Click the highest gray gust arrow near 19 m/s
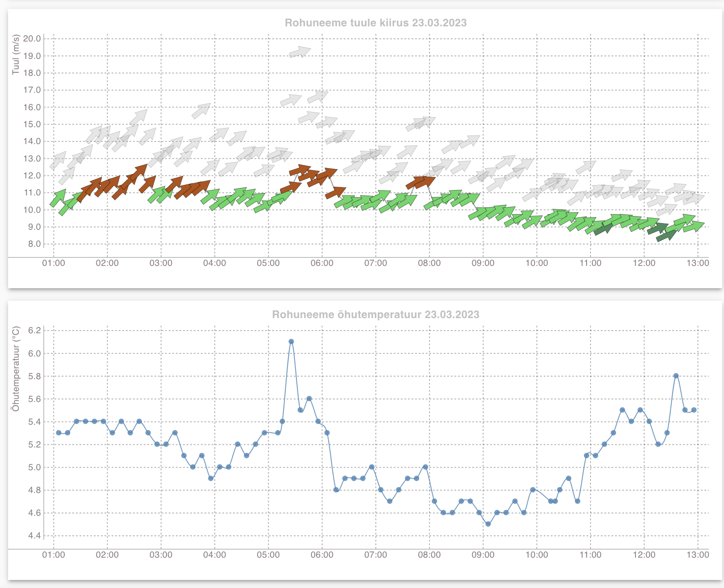The height and width of the screenshot is (588, 724). (x=300, y=52)
